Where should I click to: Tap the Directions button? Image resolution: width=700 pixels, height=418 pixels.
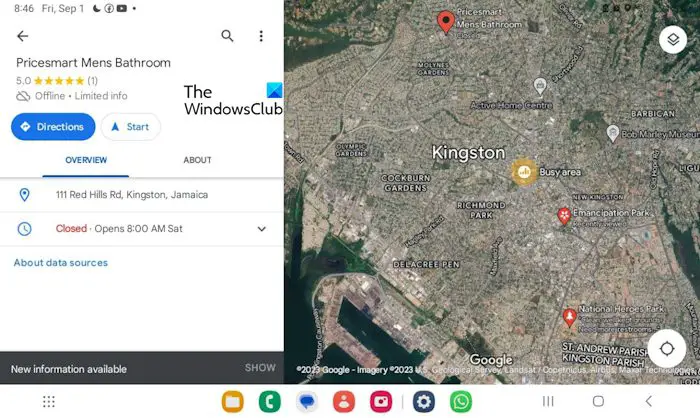tap(53, 127)
